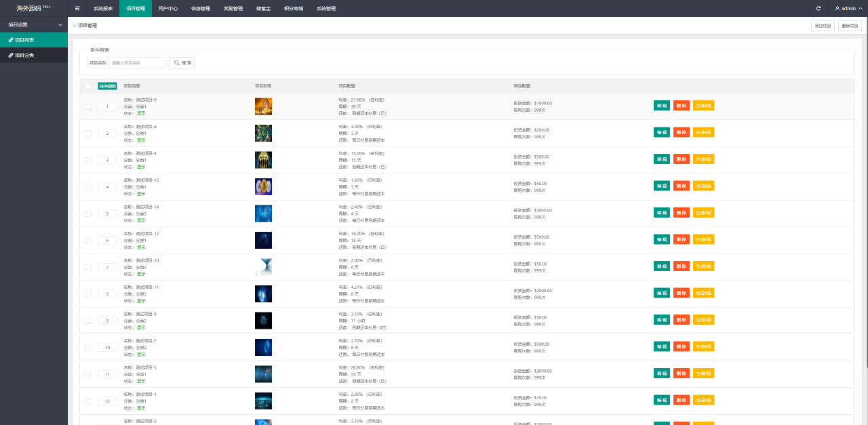This screenshot has height=425, width=868.
Task: Switch to 用户中心 top menu
Action: point(168,8)
